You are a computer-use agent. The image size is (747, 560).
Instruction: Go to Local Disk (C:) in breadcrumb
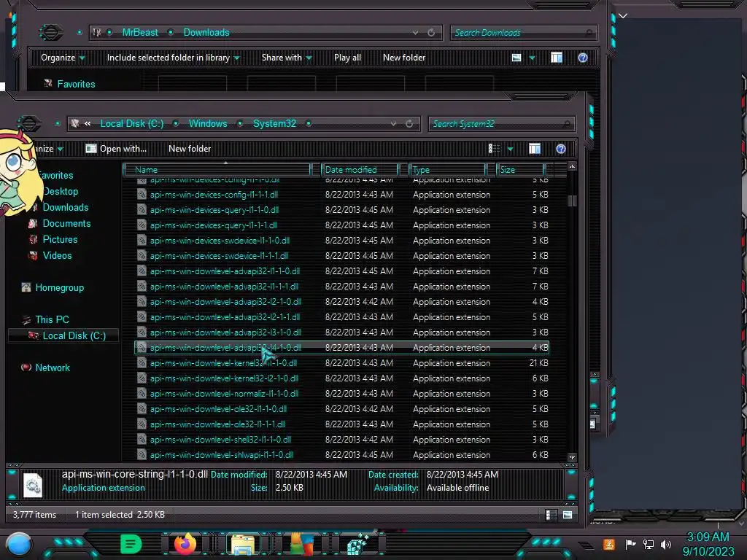(x=132, y=124)
